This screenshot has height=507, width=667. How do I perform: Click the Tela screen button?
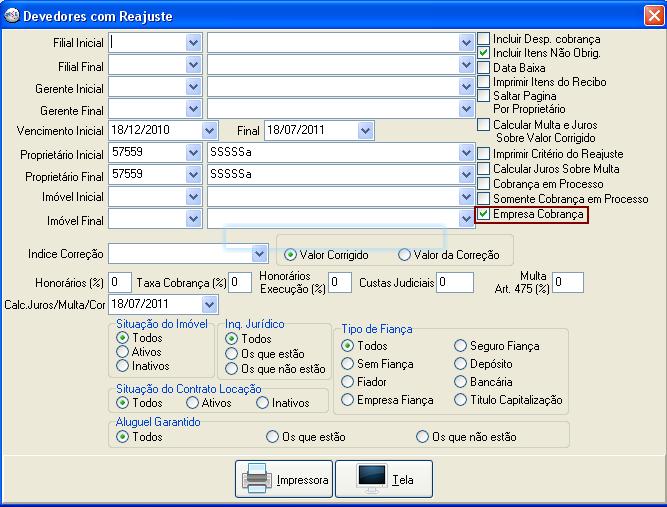[x=384, y=480]
